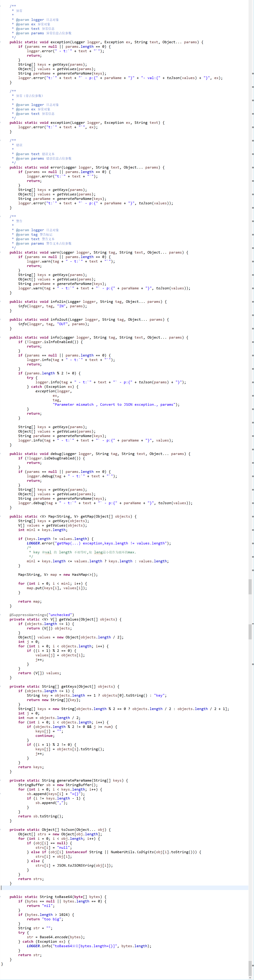This screenshot has width=254, height=980.
Task: Select the "IN" string literal
Action: (61, 306)
